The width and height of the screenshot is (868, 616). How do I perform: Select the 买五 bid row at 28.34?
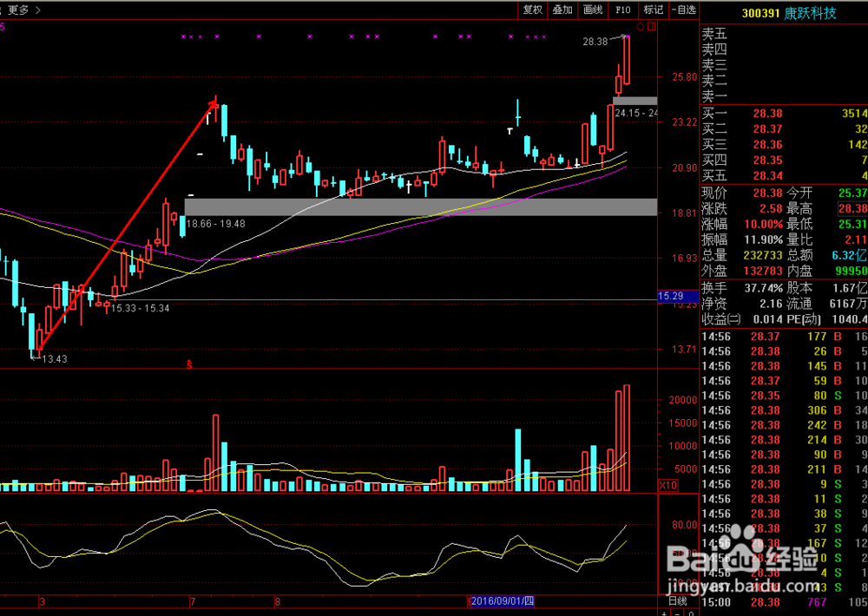coord(783,175)
